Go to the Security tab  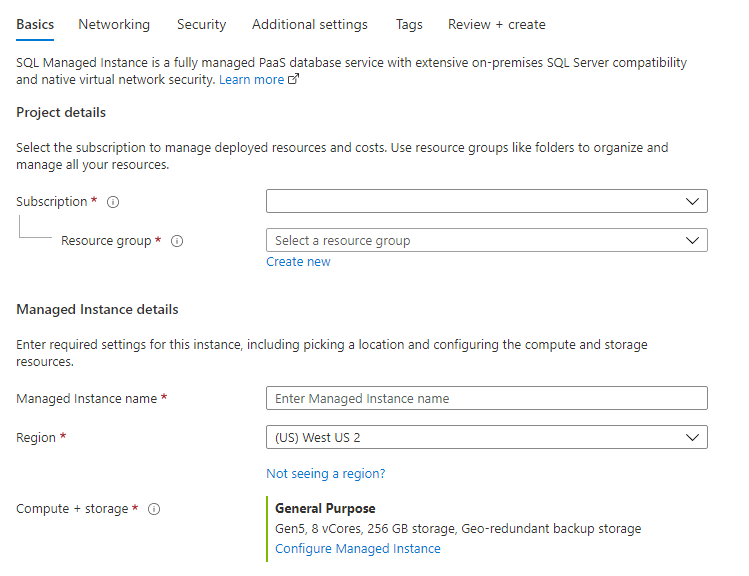tap(201, 24)
